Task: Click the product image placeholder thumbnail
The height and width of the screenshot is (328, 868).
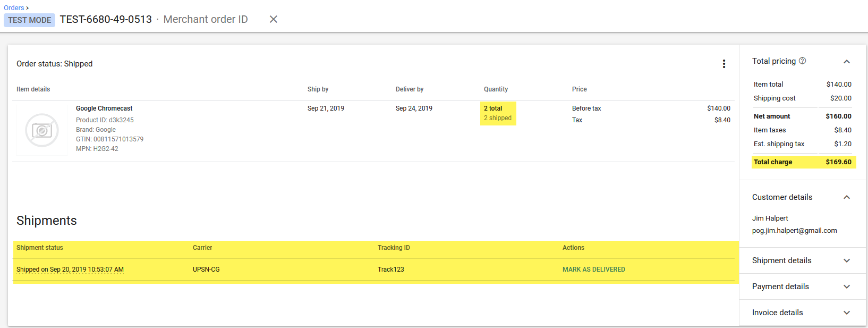Action: [42, 130]
